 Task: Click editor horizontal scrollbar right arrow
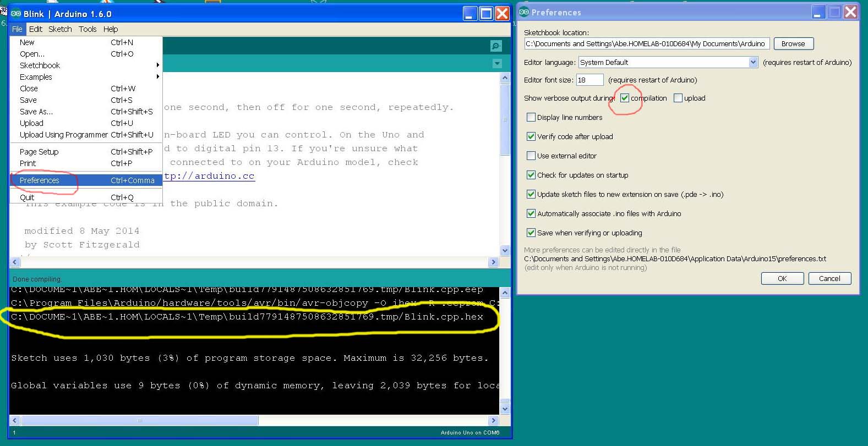pyautogui.click(x=493, y=262)
